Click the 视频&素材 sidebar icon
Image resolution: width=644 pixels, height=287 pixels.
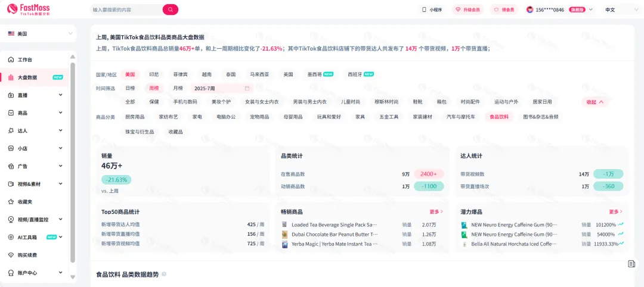pos(11,184)
